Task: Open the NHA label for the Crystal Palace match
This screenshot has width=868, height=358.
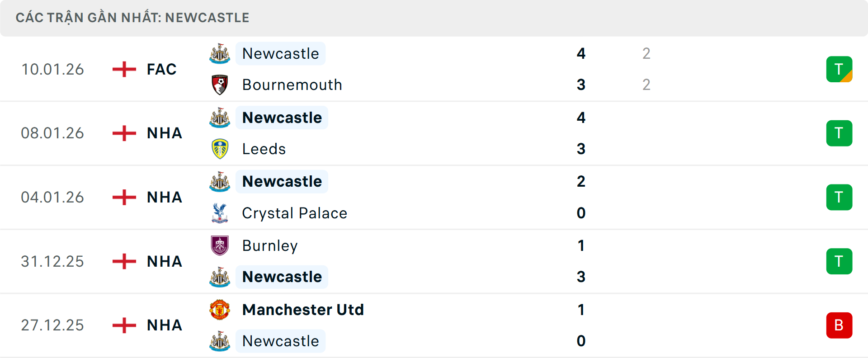Action: 164,197
